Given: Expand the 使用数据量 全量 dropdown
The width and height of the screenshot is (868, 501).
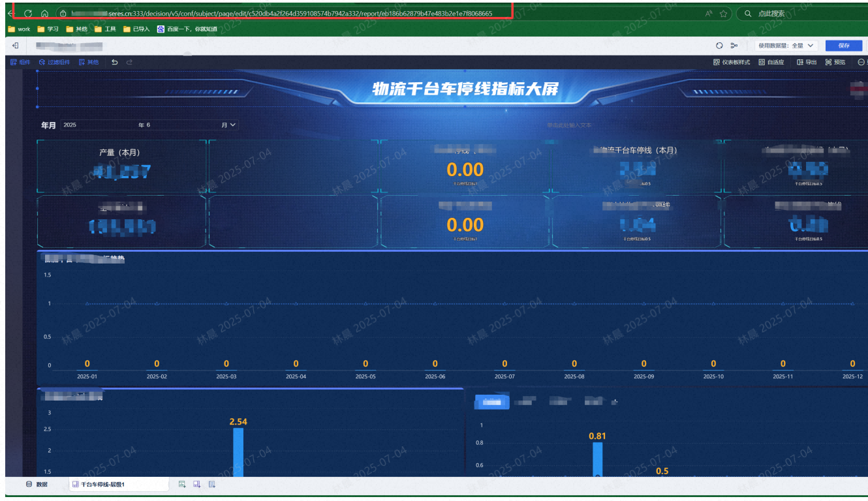Looking at the screenshot, I should 786,46.
